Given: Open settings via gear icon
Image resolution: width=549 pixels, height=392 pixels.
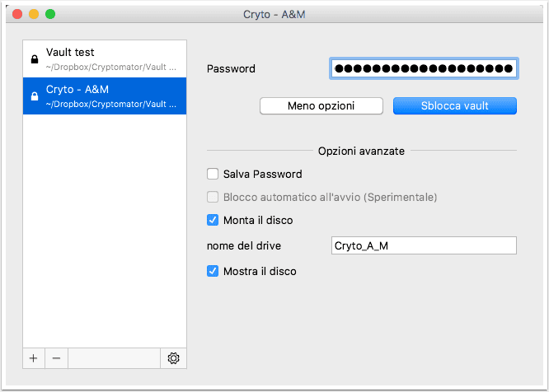Looking at the screenshot, I should pos(173,358).
